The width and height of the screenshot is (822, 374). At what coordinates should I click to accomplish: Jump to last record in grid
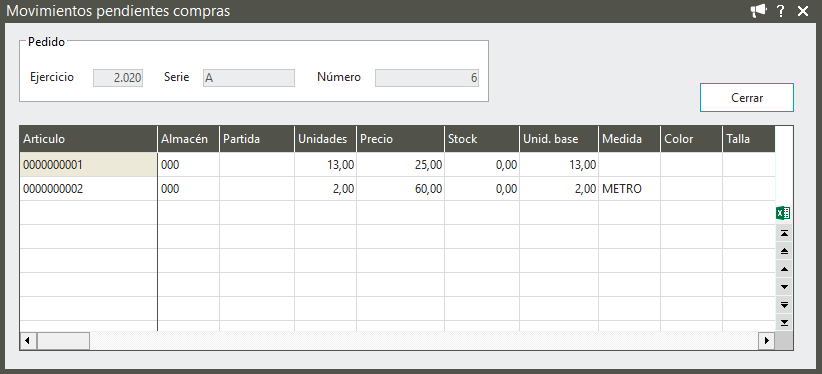click(784, 323)
